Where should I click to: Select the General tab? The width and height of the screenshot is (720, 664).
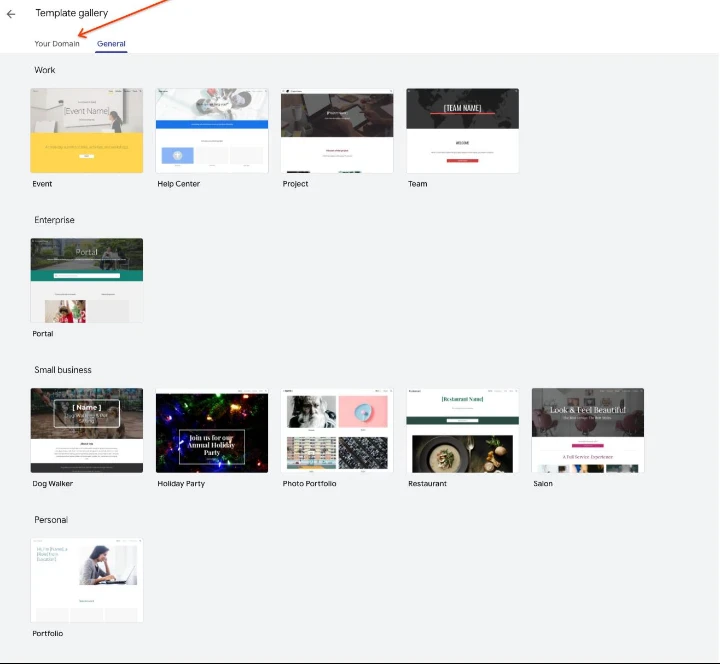(x=111, y=44)
